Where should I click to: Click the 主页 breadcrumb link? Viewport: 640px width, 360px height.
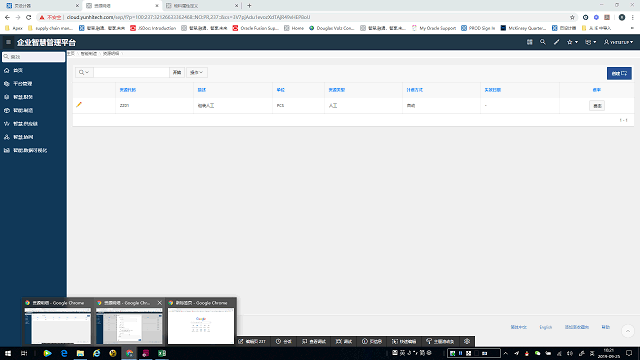71,53
